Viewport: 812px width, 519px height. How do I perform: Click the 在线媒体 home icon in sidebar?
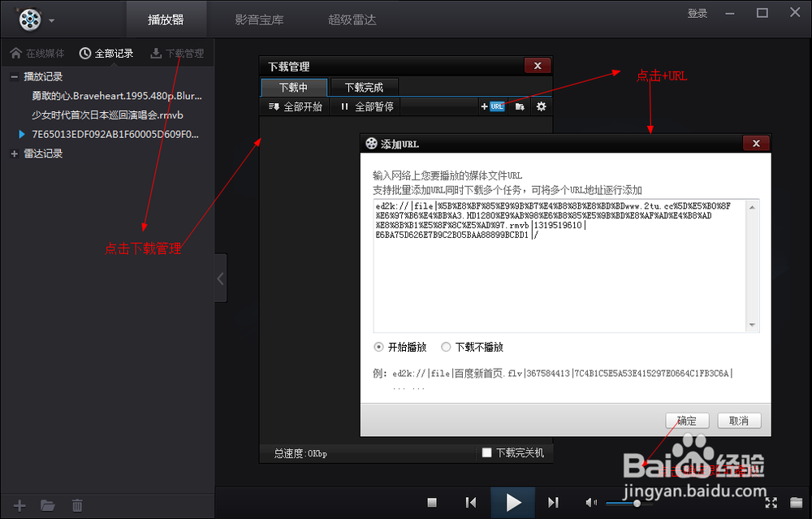[16, 53]
